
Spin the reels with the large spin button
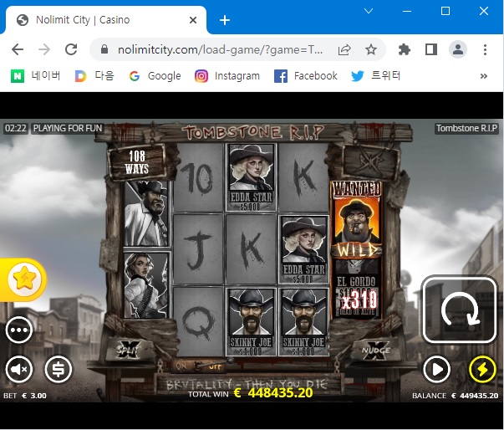coord(460,310)
